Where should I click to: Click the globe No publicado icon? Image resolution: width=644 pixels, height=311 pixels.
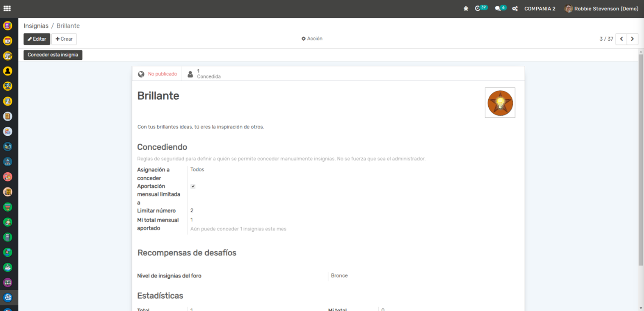141,74
